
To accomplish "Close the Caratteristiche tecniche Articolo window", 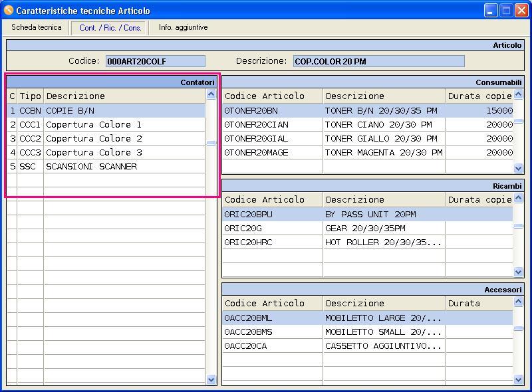I will [x=521, y=11].
